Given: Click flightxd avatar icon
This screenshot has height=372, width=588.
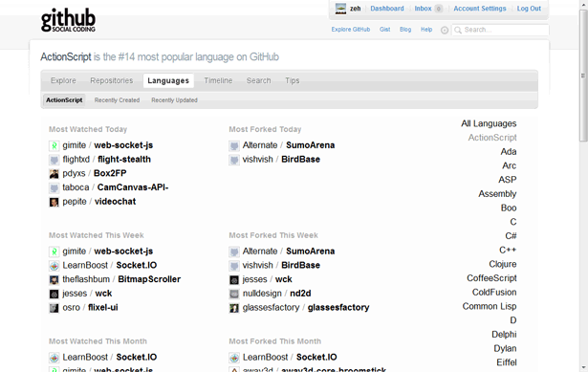Looking at the screenshot, I should (x=54, y=160).
